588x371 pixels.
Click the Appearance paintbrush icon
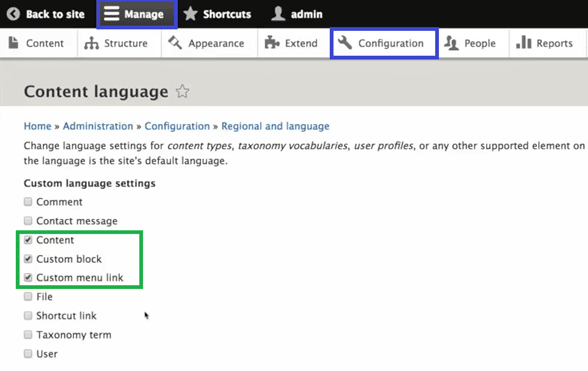point(175,43)
